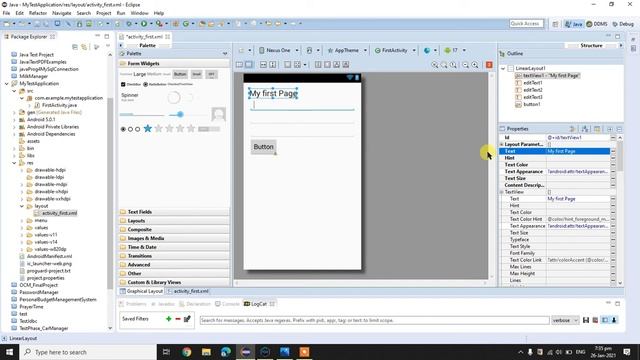This screenshot has width=640, height=360.
Task: Open the Images & Media palette category
Action: (x=174, y=238)
